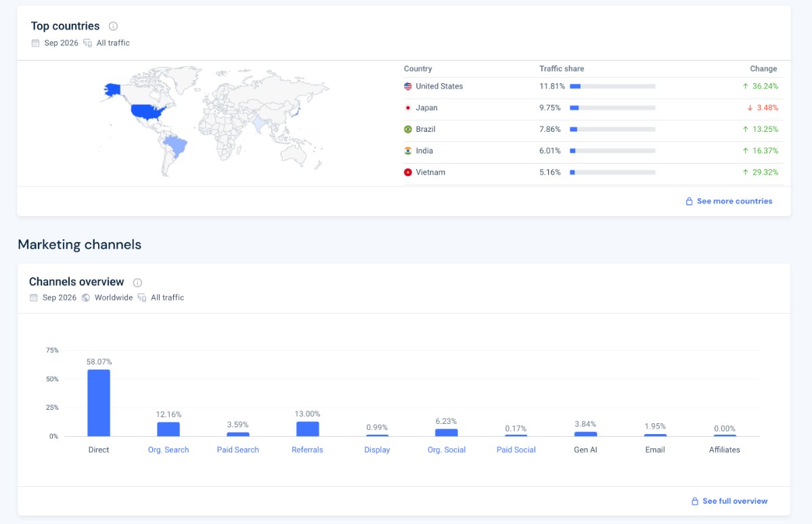Click devices icon beside All traffic in Channels
The width and height of the screenshot is (812, 524).
(142, 297)
